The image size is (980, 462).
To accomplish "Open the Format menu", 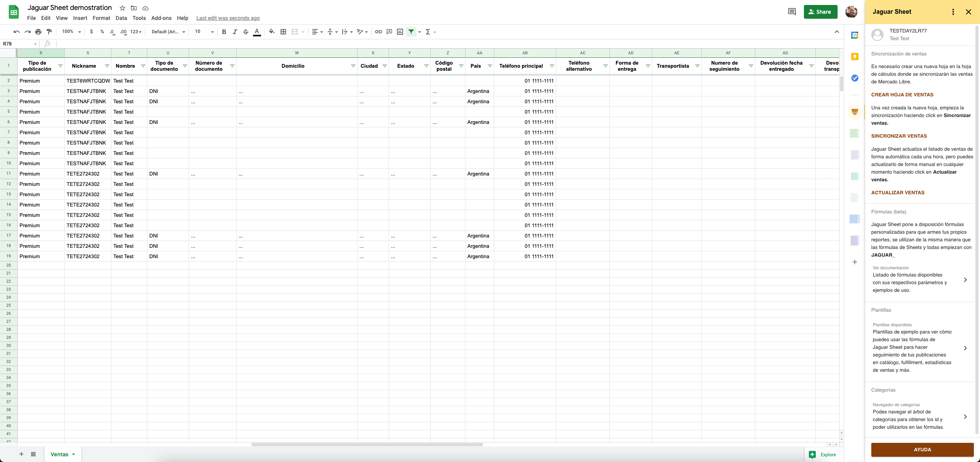I will click(x=101, y=18).
